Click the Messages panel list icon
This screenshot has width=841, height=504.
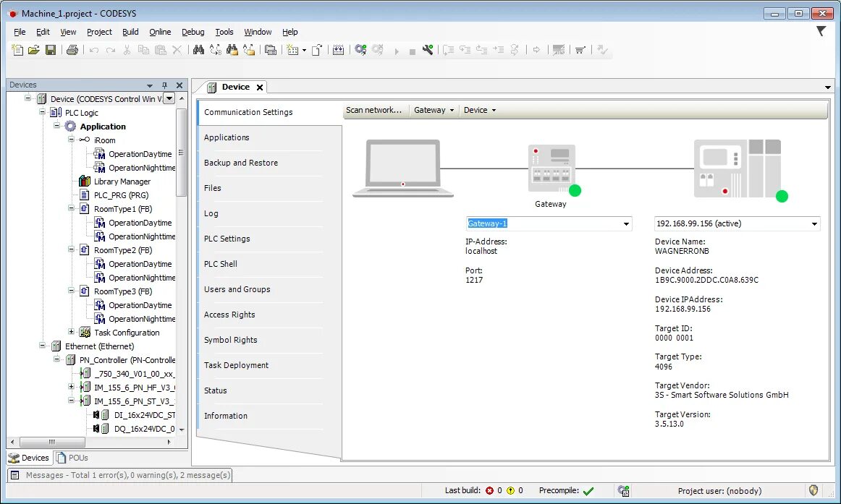pos(15,475)
